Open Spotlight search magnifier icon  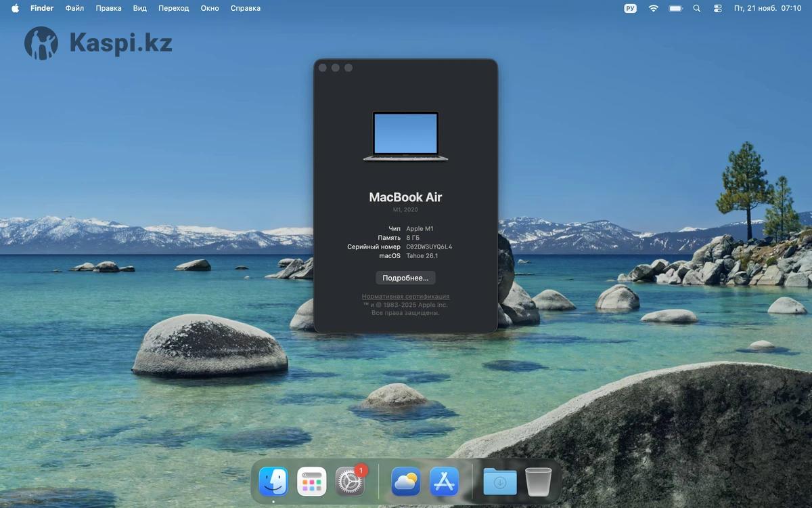tap(697, 8)
